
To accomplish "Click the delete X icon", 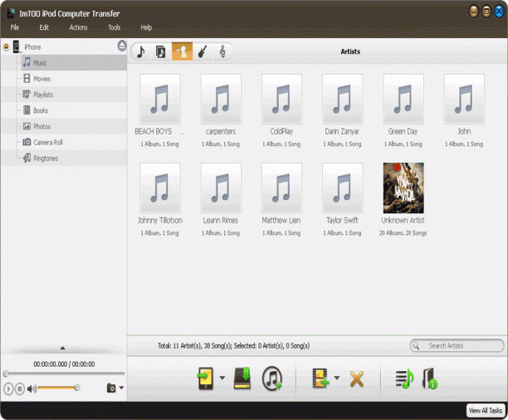I will coord(357,378).
